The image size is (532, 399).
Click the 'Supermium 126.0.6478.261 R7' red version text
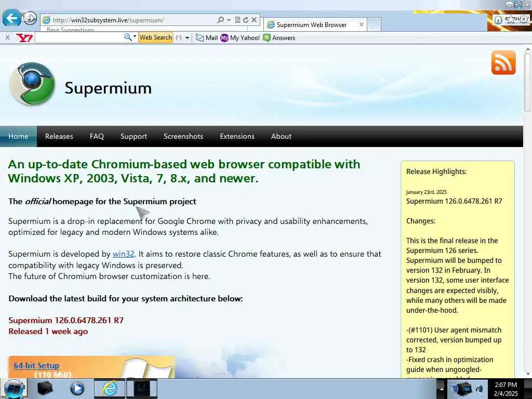tap(66, 320)
